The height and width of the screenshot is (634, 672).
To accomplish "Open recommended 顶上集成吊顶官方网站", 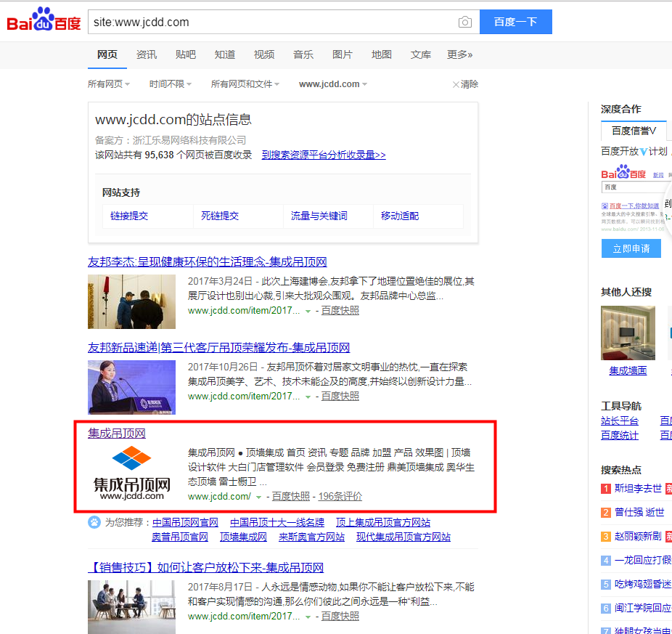I will pyautogui.click(x=383, y=522).
